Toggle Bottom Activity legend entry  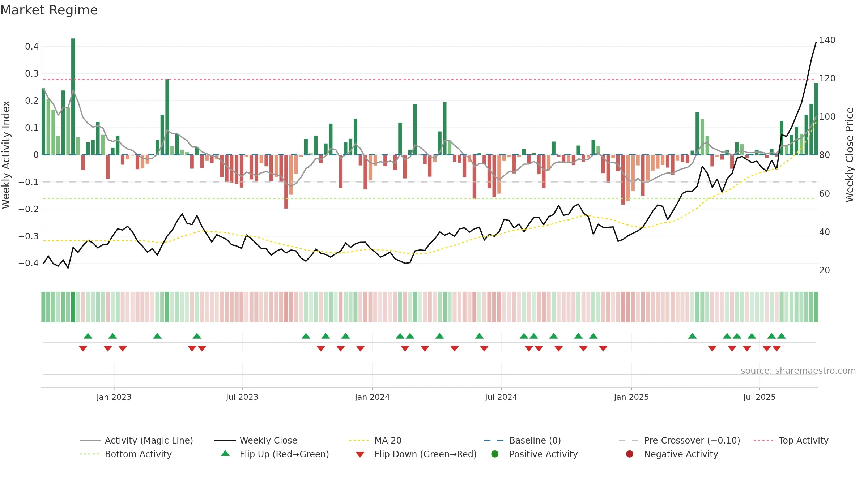coord(125,454)
